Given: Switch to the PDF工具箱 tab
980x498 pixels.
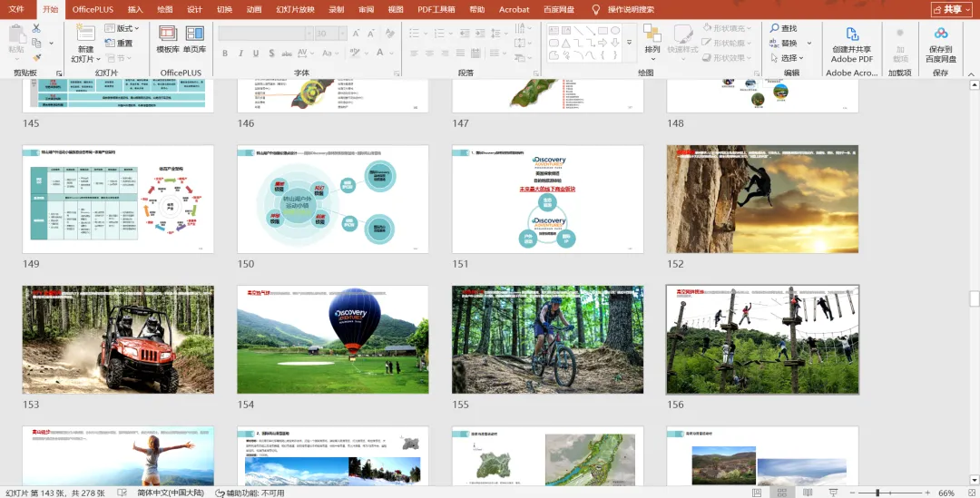Looking at the screenshot, I should pos(436,9).
